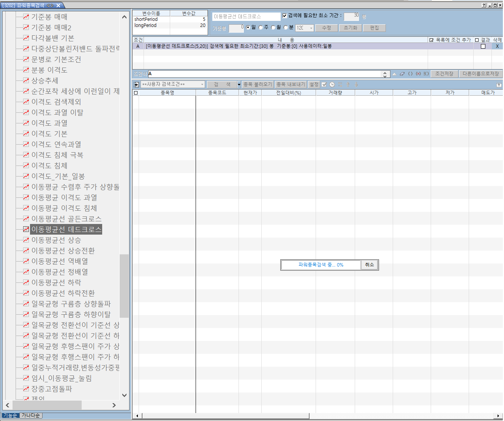Enable the 결과 checkbox for condition A
Screen dimensions: 504x421
click(483, 46)
